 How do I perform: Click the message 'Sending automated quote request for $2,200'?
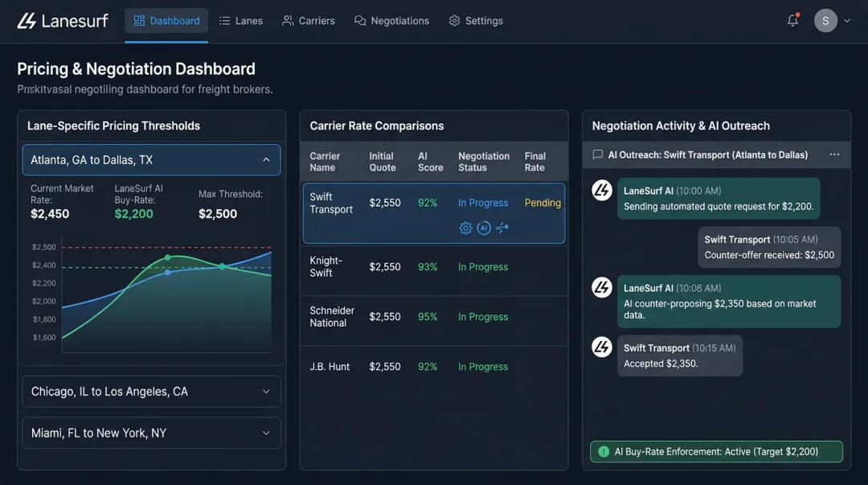click(x=719, y=199)
